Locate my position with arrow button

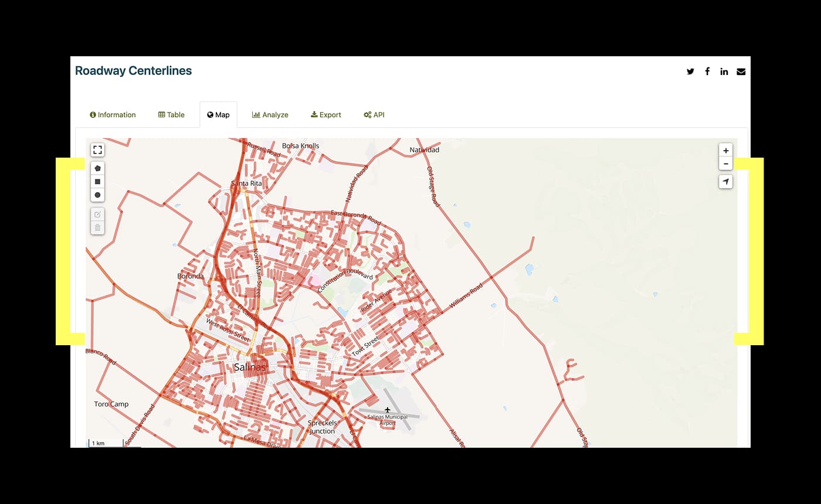[x=726, y=182]
